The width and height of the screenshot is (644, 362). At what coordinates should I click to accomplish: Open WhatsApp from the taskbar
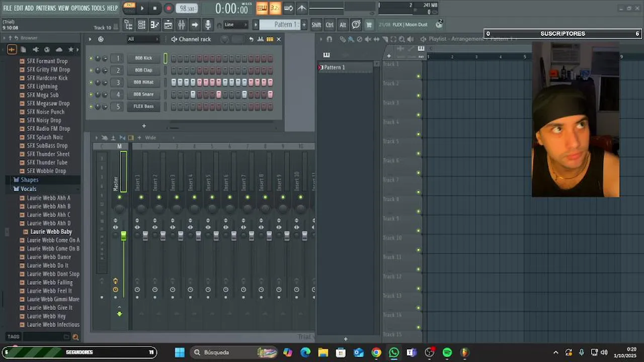point(394,352)
